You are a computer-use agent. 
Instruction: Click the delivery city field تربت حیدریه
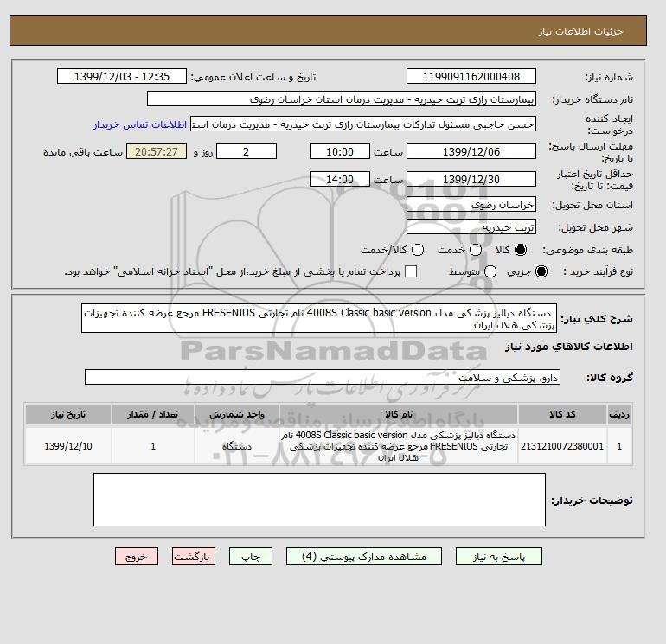point(471,227)
